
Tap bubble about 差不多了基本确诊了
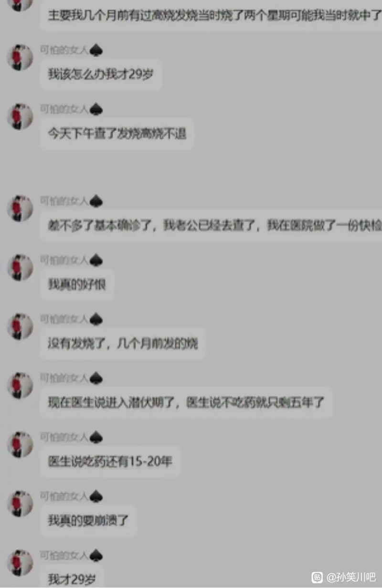tap(211, 226)
